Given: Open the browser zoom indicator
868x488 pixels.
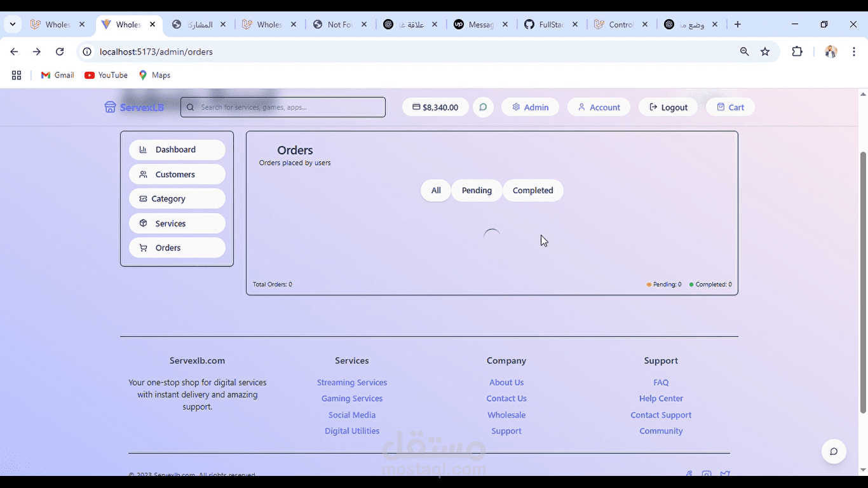Looking at the screenshot, I should click(x=744, y=51).
